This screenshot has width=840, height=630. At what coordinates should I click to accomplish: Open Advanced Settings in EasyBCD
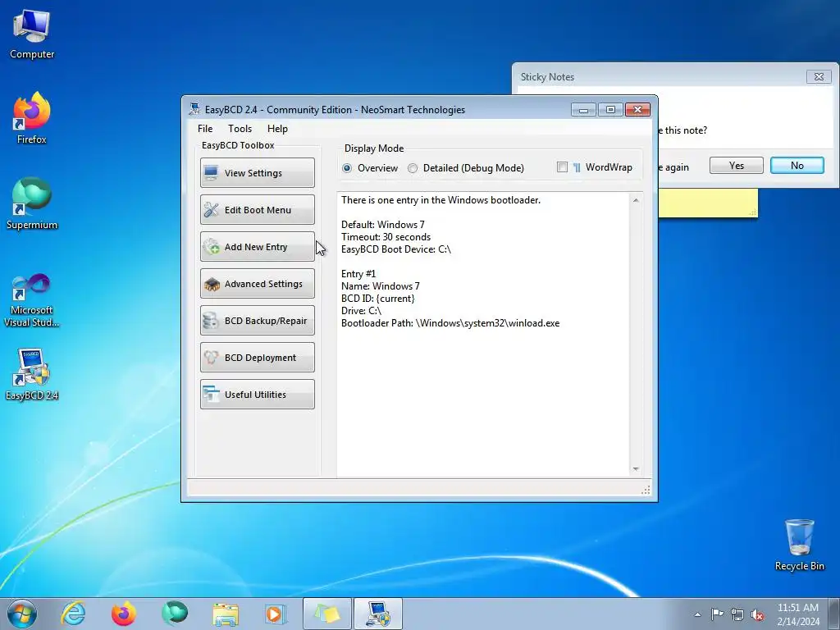pos(257,283)
